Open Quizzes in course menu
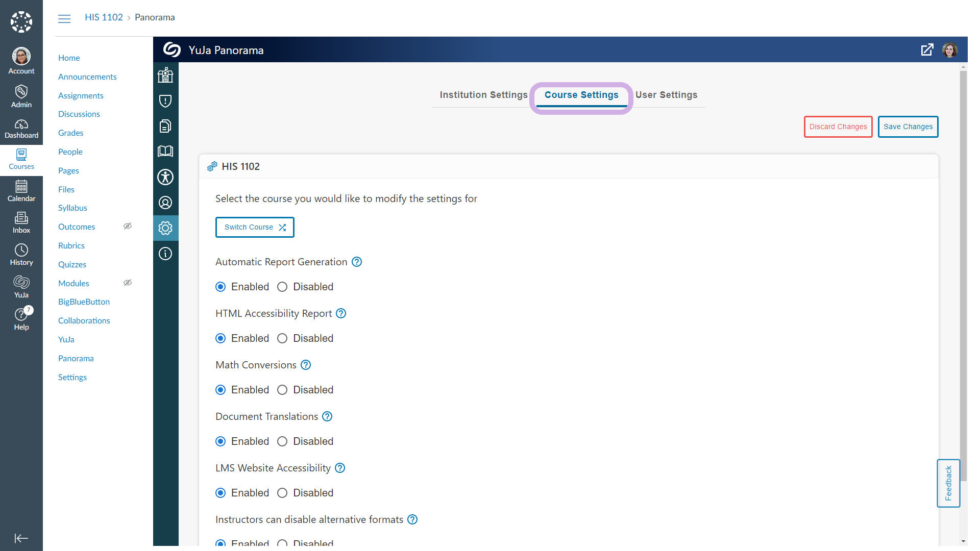The height and width of the screenshot is (551, 980). click(x=72, y=264)
